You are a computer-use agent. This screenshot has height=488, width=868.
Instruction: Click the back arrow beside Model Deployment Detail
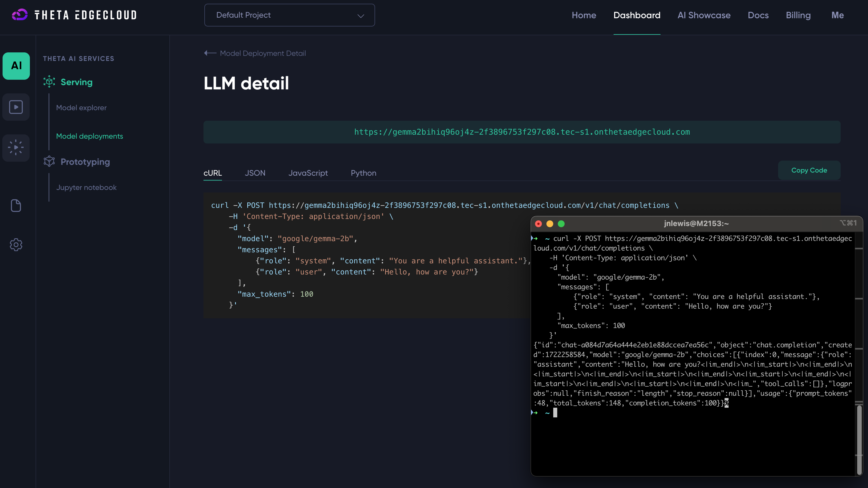(x=210, y=53)
